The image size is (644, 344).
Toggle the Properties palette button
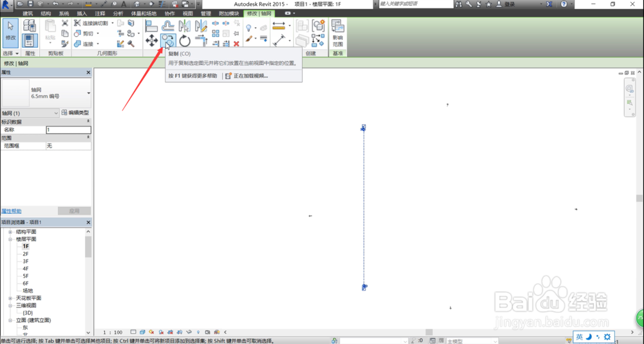[x=30, y=41]
